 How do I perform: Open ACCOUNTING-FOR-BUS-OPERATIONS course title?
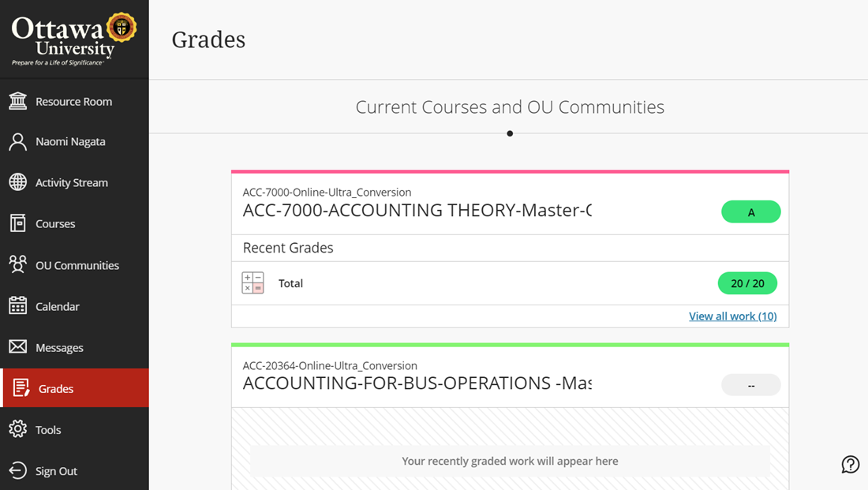point(417,383)
